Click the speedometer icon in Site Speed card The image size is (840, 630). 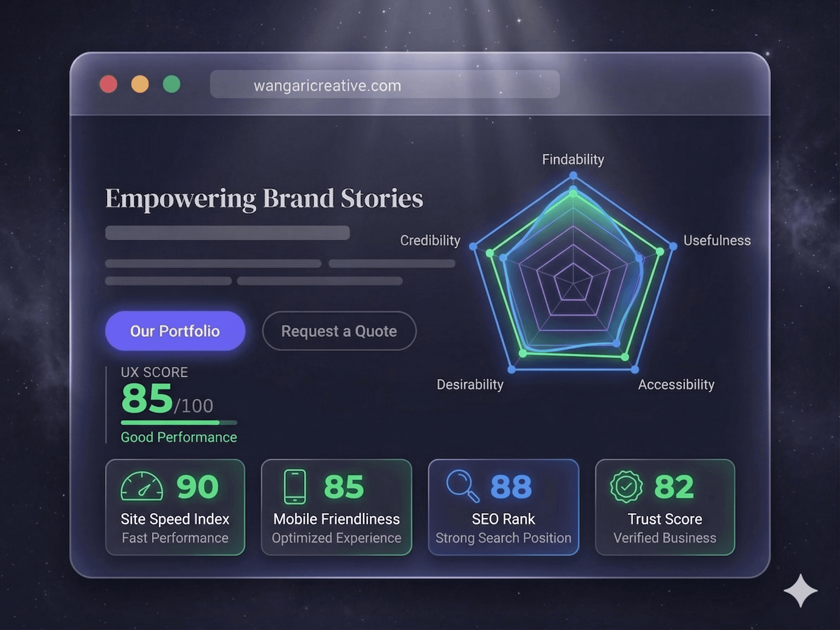point(142,487)
